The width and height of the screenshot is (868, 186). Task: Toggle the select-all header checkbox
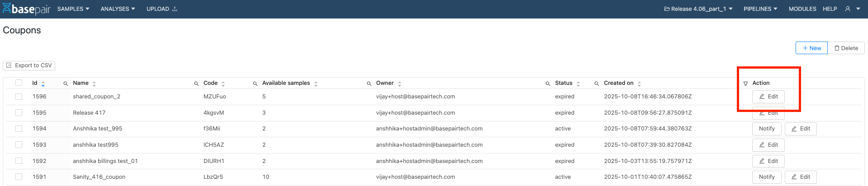click(19, 83)
